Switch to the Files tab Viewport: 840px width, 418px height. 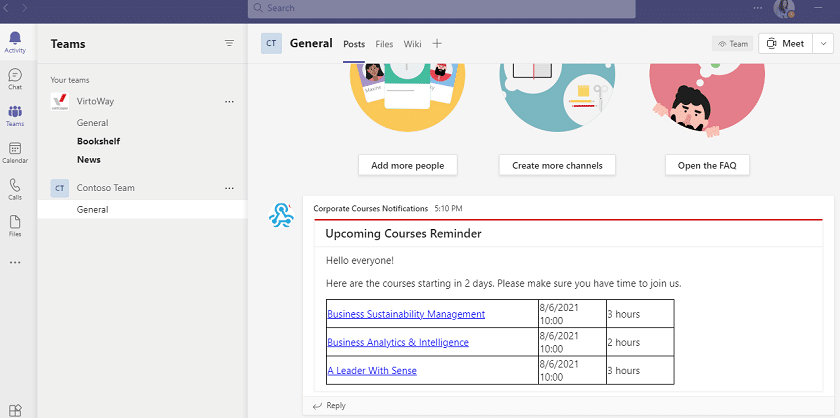click(x=384, y=44)
